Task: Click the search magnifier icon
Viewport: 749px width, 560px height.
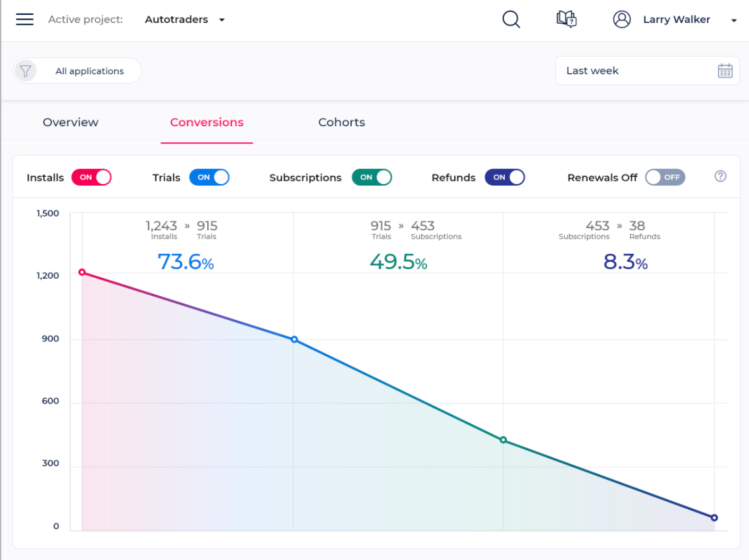Action: click(x=511, y=20)
